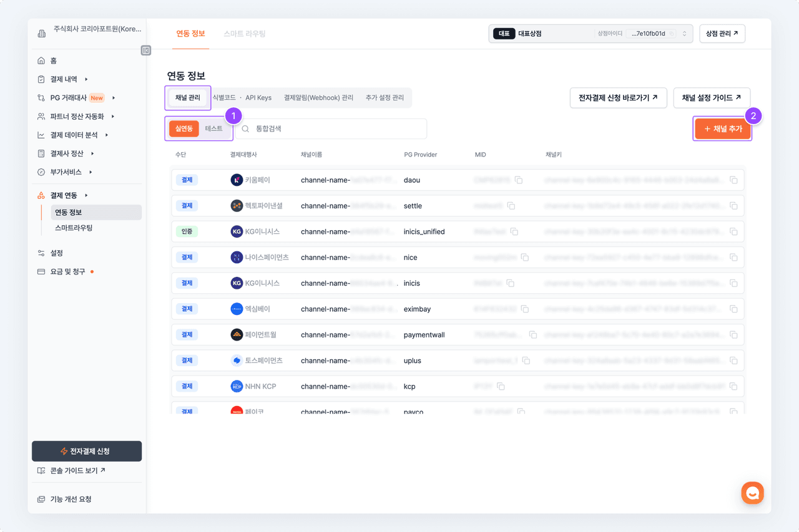Screen dimensions: 799x532
Task: Copy the KG이니시스 inicis_unified channel key
Action: 733,232
